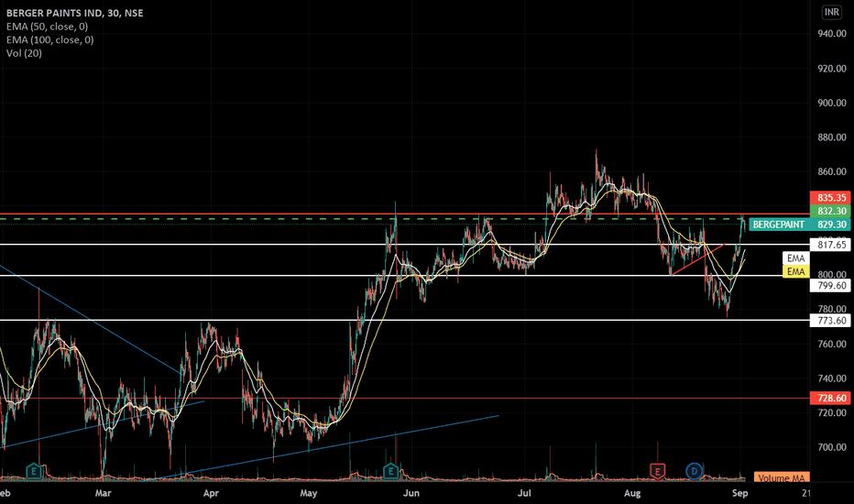Viewport: 854px width, 504px height.
Task: Click the 760.00 price scale value
Action: 832,344
